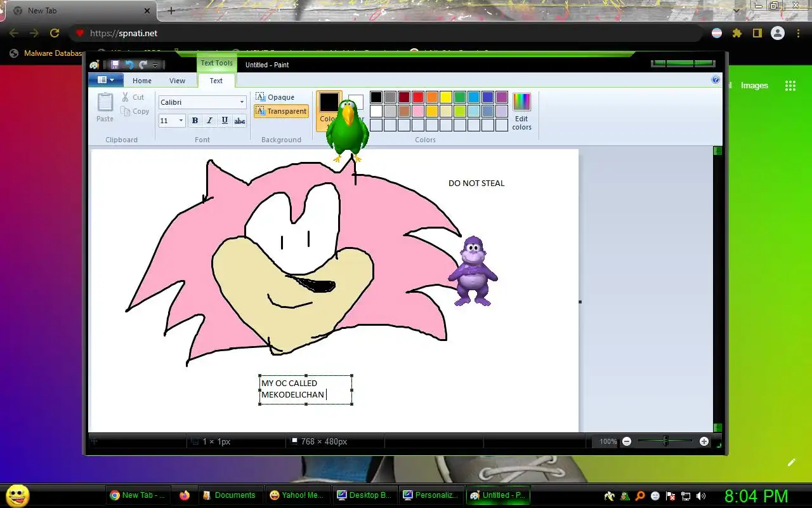Click the zoom in plus button
Image resolution: width=812 pixels, height=508 pixels.
coord(704,441)
